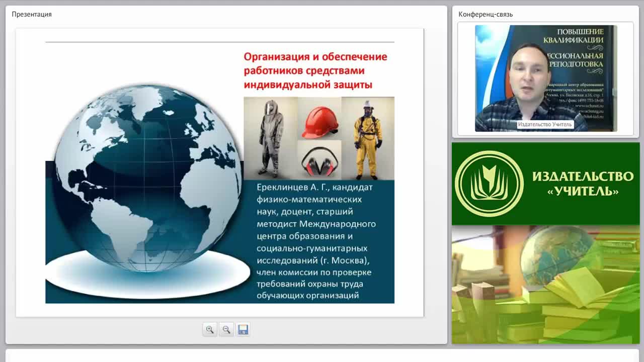Image resolution: width=644 pixels, height=362 pixels.
Task: Click the Конференц-связь panel title
Action: [x=486, y=14]
